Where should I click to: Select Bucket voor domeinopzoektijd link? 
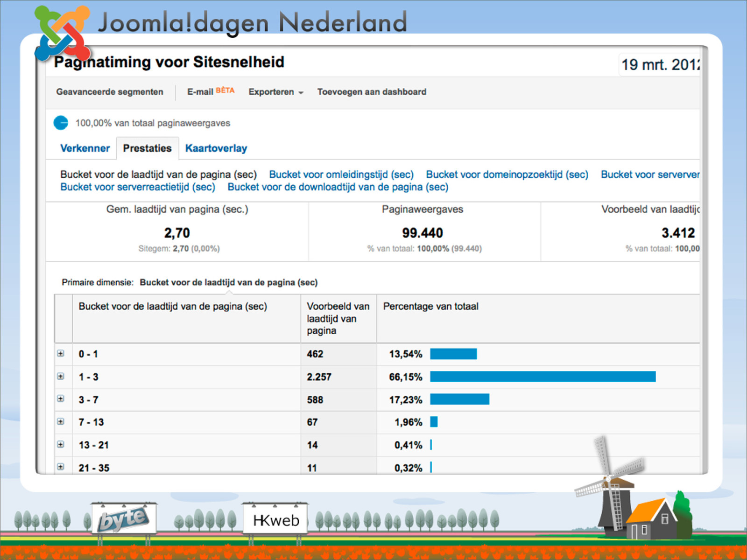click(x=507, y=175)
